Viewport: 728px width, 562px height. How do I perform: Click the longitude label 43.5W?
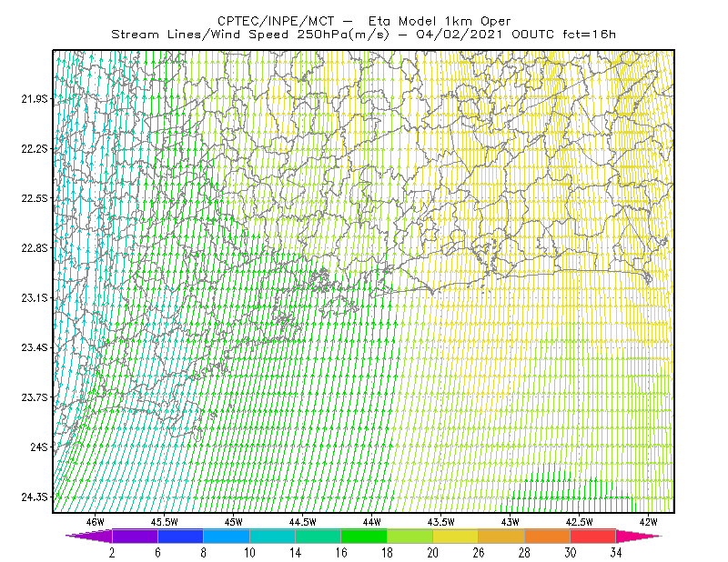coord(441,522)
